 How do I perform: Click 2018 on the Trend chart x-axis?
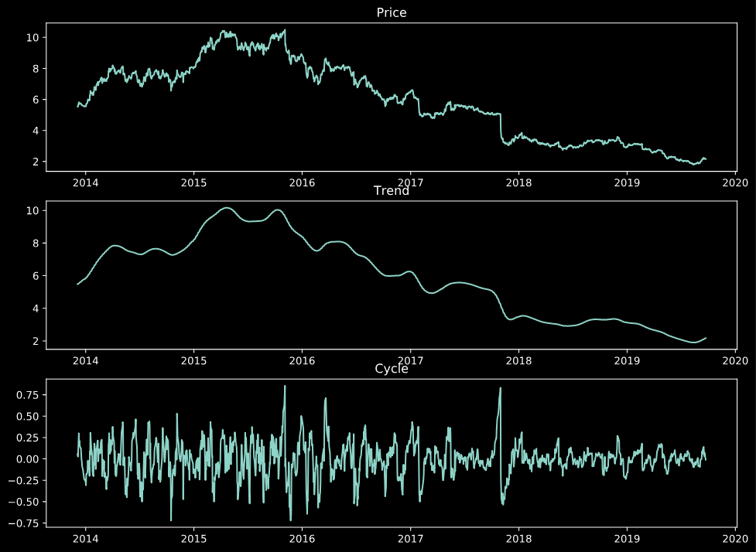(518, 361)
